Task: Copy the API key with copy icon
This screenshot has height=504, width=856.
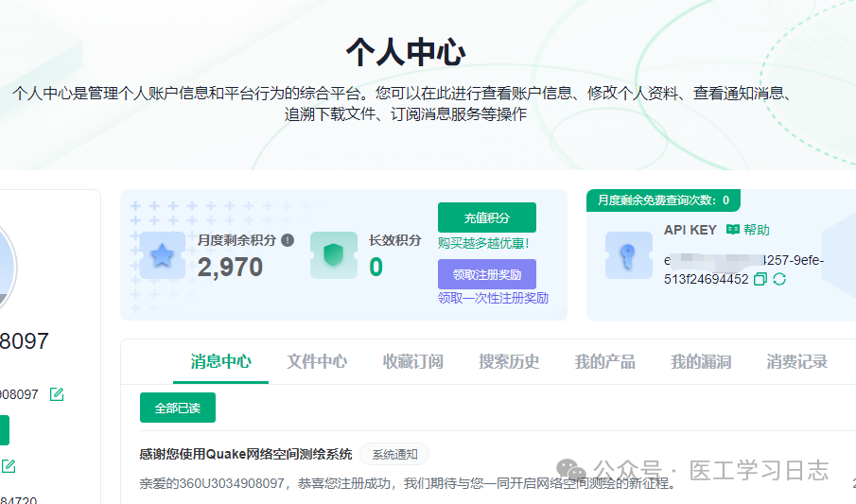Action: (x=760, y=279)
